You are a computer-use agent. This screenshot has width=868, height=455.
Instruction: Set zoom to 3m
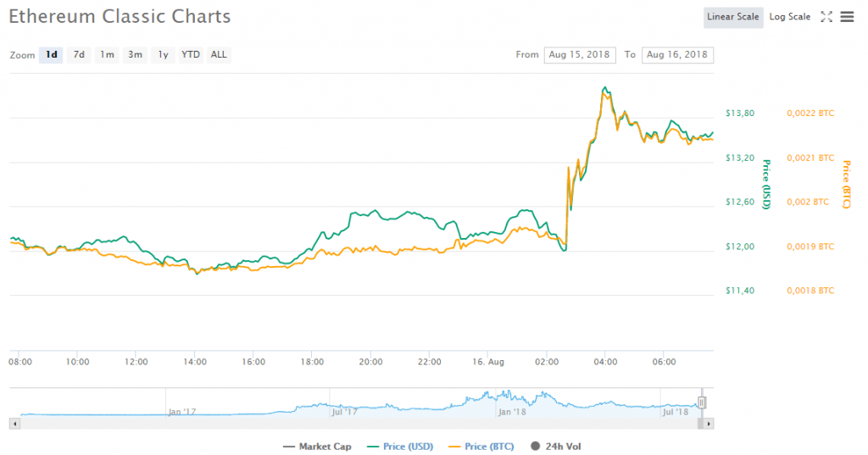coord(135,55)
